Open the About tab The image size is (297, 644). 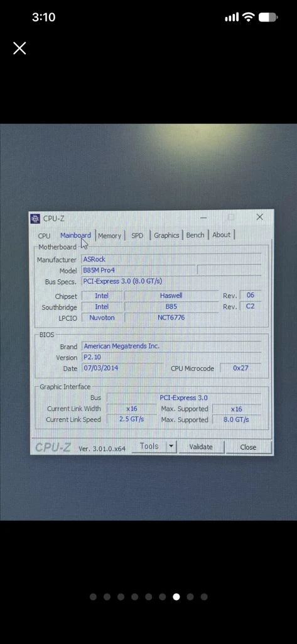(222, 235)
